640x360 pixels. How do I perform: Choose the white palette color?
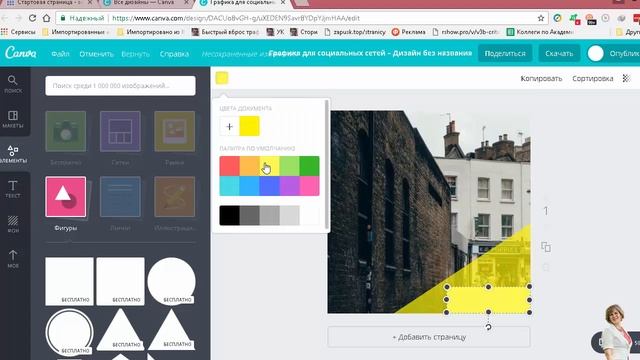click(x=309, y=216)
